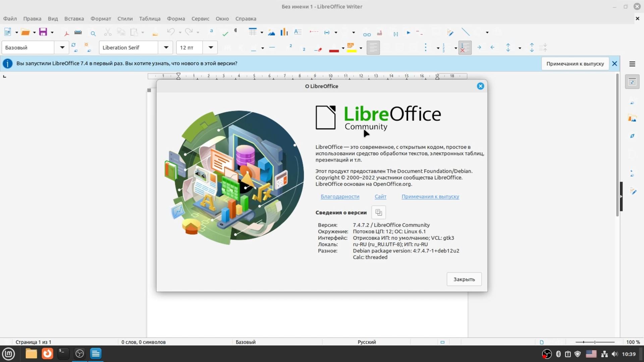Click the Примечания к выпуску infobar button
Screen dimensions: 644x362
pyautogui.click(x=575, y=64)
